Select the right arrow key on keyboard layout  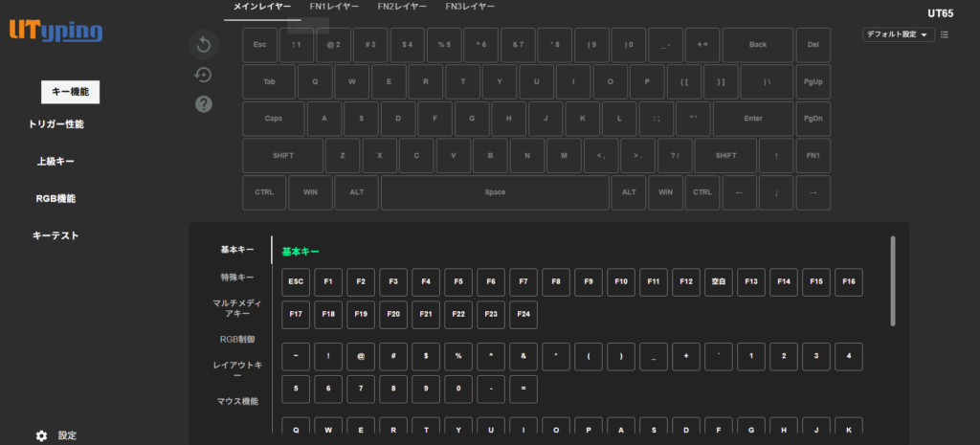[813, 192]
